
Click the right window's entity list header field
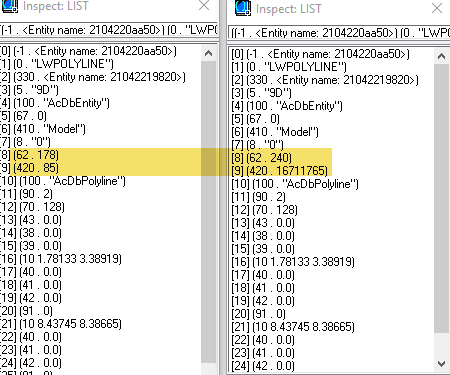pos(339,33)
